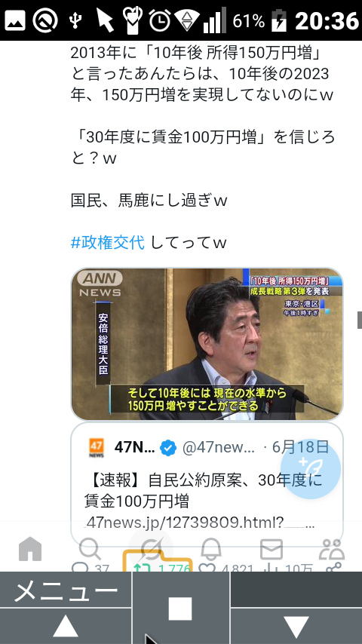
Task: Open the ANN News Abe image
Action: [207, 344]
